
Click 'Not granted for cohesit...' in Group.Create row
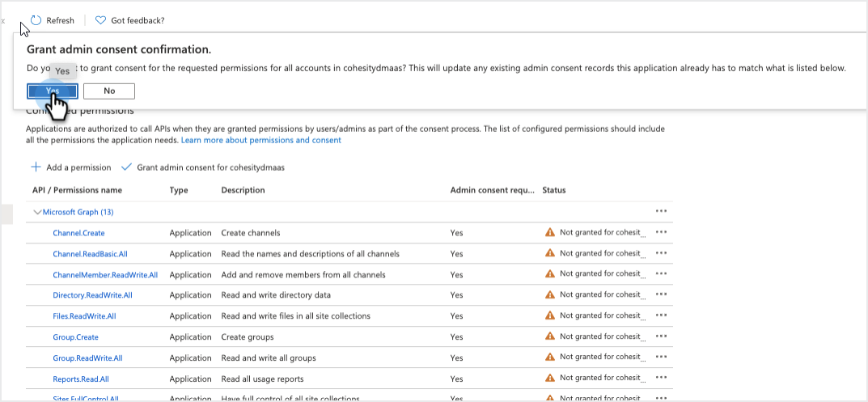click(x=603, y=336)
